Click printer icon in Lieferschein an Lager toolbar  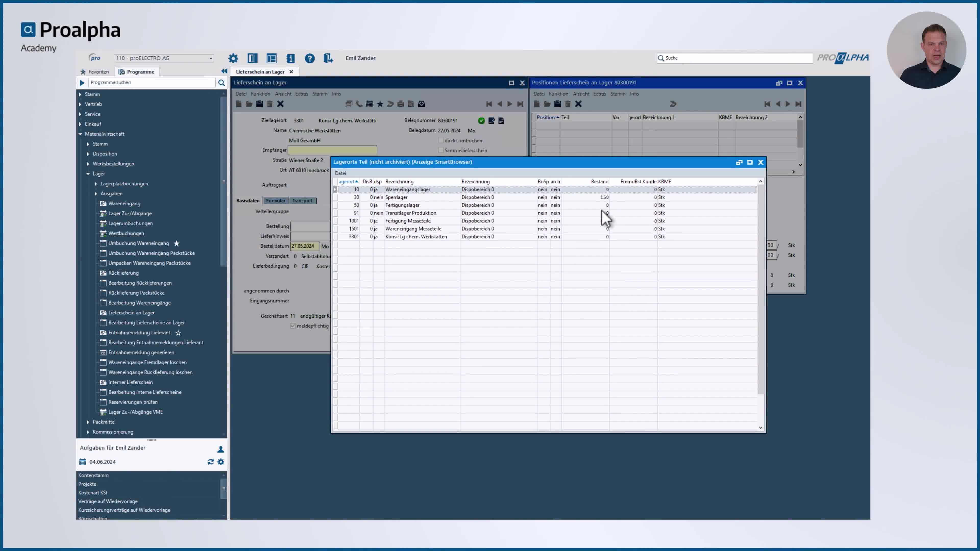point(401,104)
